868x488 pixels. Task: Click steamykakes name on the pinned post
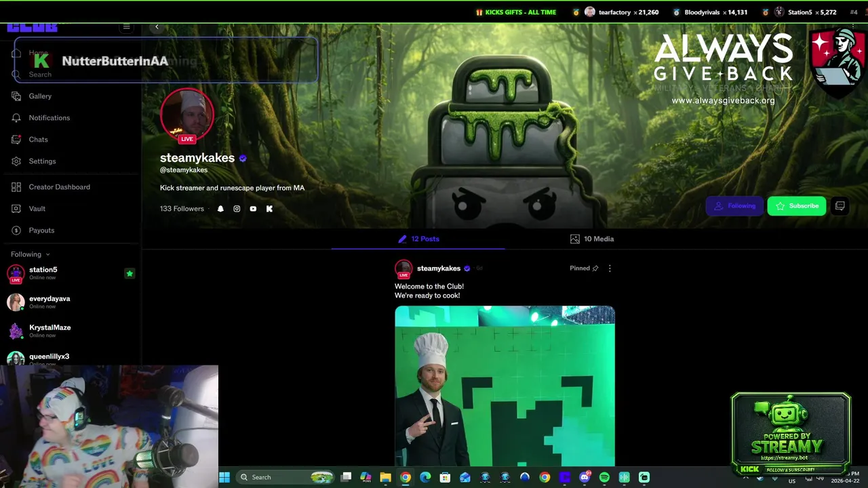tap(439, 268)
